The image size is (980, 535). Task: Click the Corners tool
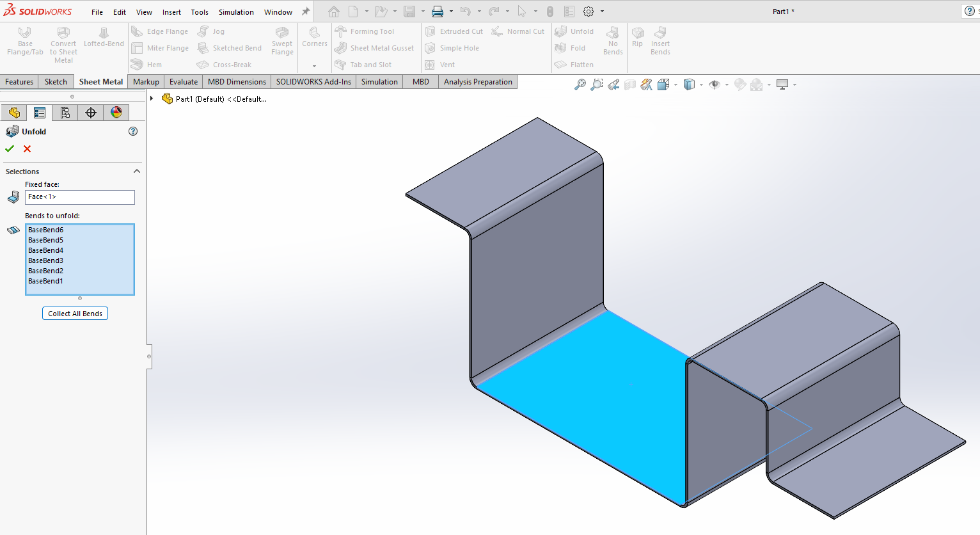click(x=315, y=37)
